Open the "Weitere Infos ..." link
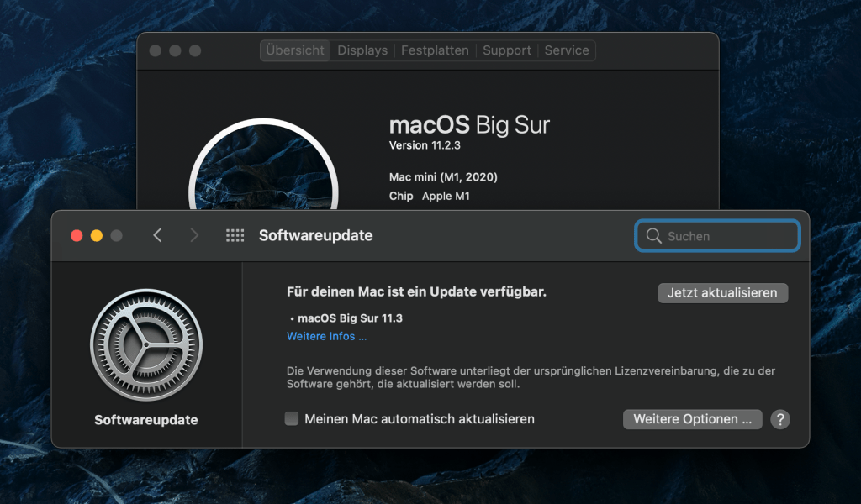Screen dimensions: 861x504 tap(327, 337)
